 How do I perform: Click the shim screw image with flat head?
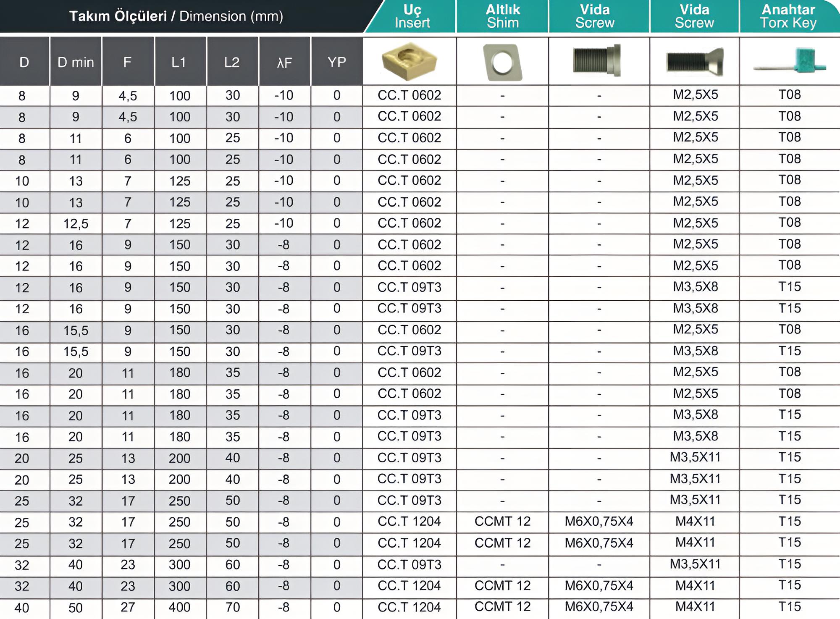tap(597, 60)
